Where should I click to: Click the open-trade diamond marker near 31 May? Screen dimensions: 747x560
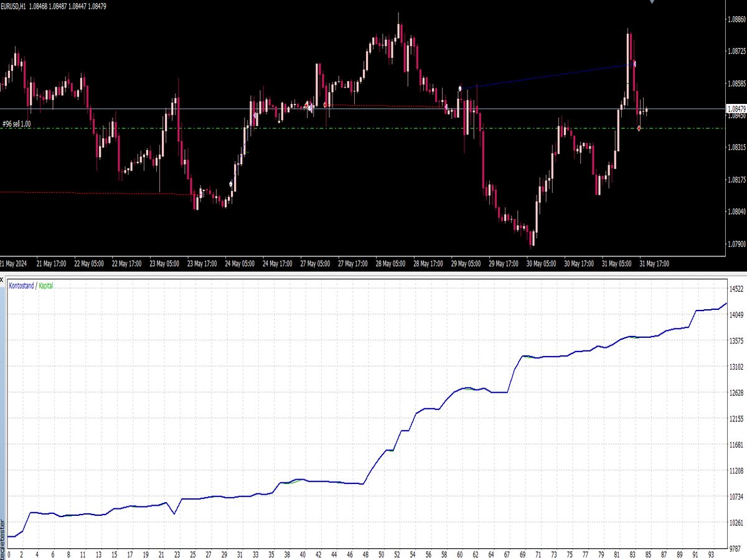click(639, 128)
